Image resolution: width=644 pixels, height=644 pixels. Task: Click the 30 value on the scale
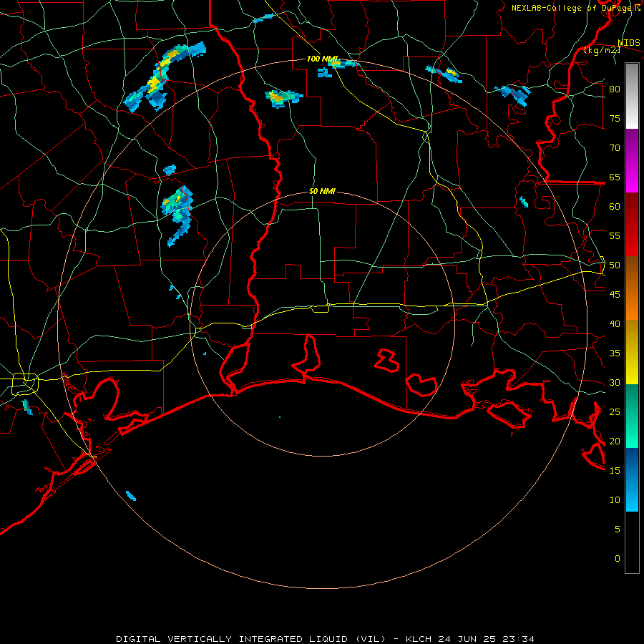(x=615, y=383)
